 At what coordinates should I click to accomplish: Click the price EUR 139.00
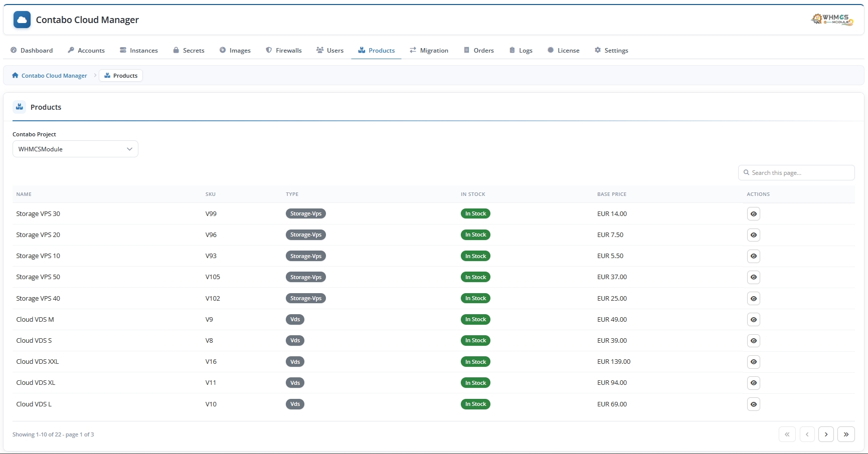(614, 362)
